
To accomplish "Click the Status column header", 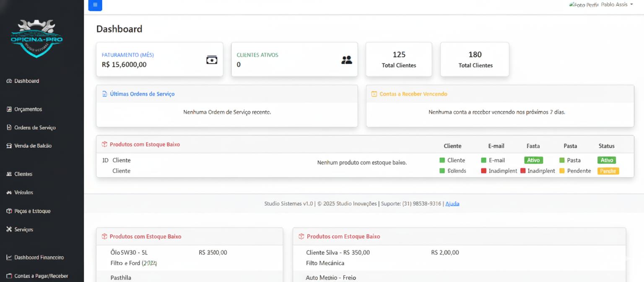I will pyautogui.click(x=607, y=146).
